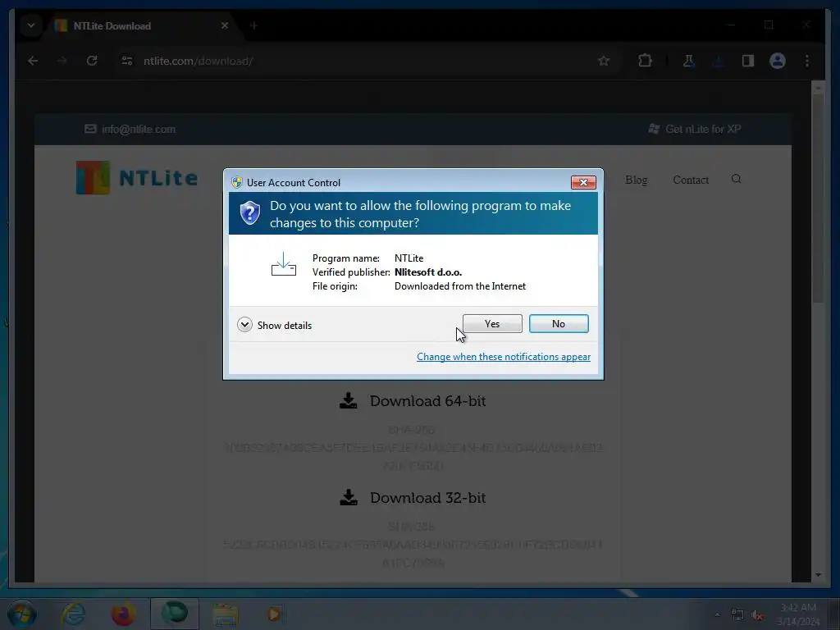
Task: Click the download icon beside 64-bit
Action: [x=349, y=400]
